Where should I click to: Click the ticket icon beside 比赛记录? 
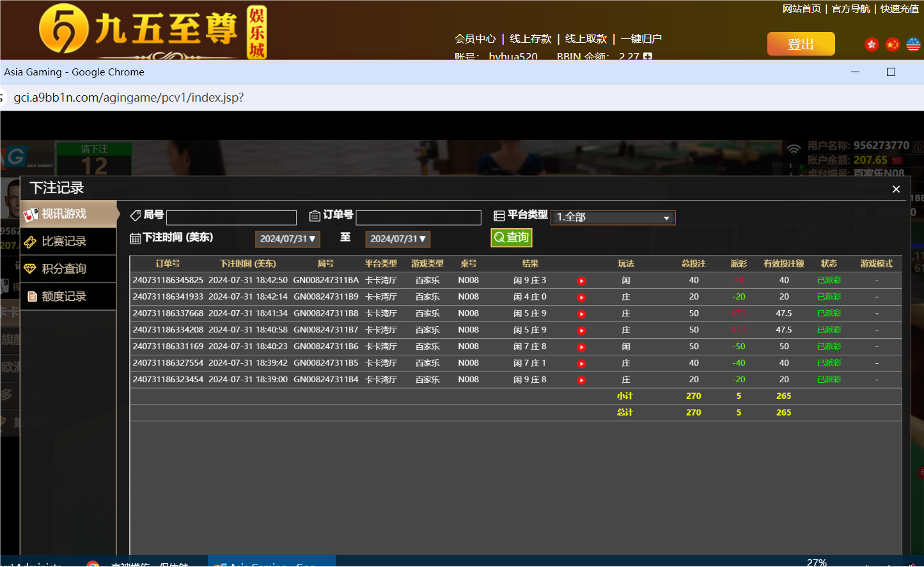pyautogui.click(x=31, y=241)
